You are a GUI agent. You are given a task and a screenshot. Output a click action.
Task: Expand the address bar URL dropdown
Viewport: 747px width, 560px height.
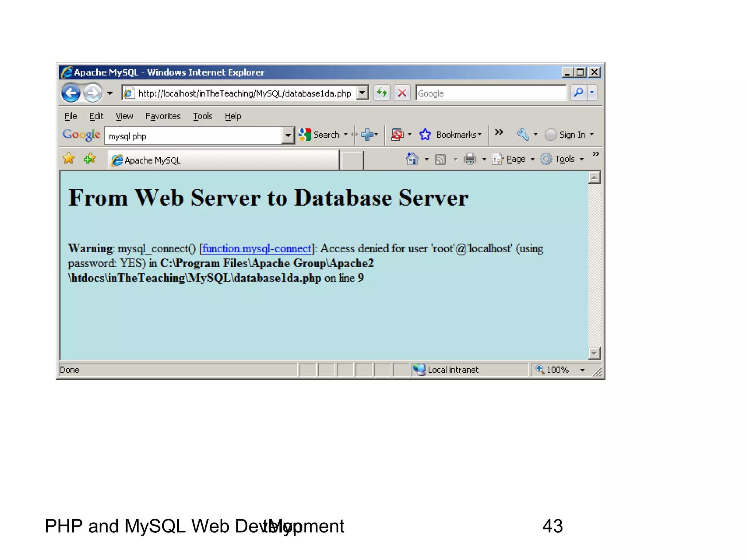(x=362, y=93)
